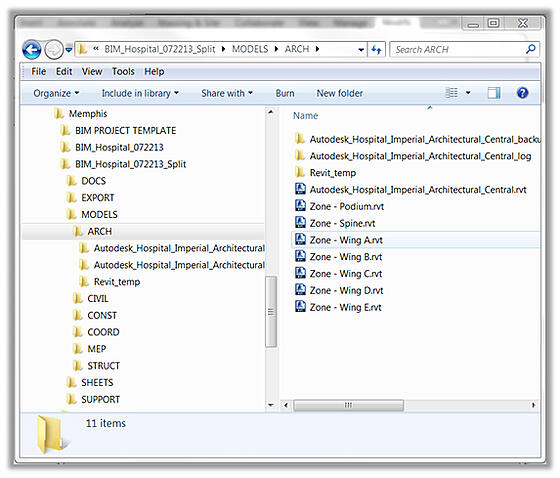This screenshot has width=560, height=478.
Task: Click the Refresh button beside address bar
Action: click(376, 49)
